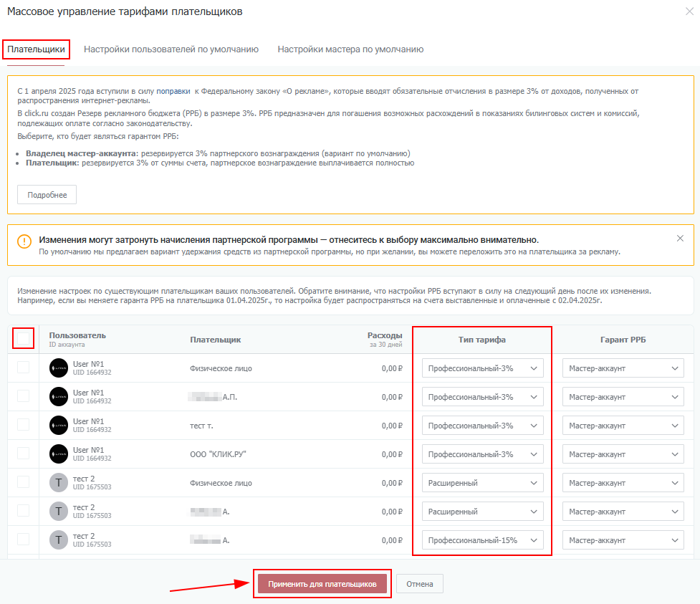Open Настройки мастера по умолчанию tab
The width and height of the screenshot is (700, 604).
pos(350,49)
